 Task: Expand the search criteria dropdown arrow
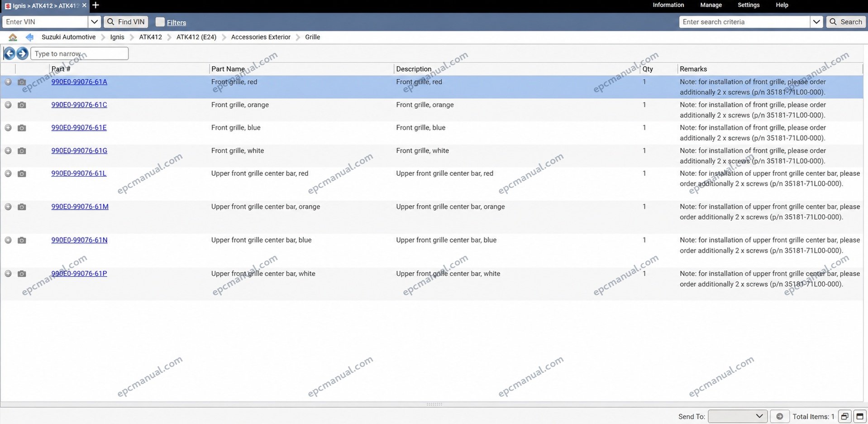point(816,22)
